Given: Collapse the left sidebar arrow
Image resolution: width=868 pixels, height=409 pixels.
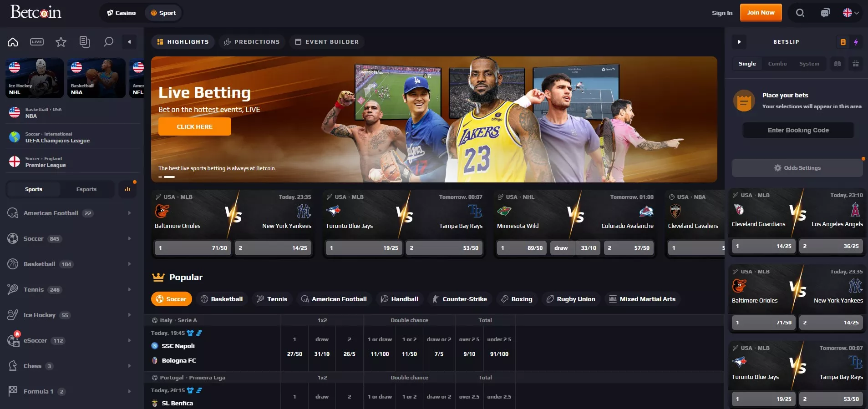Looking at the screenshot, I should click(x=129, y=42).
